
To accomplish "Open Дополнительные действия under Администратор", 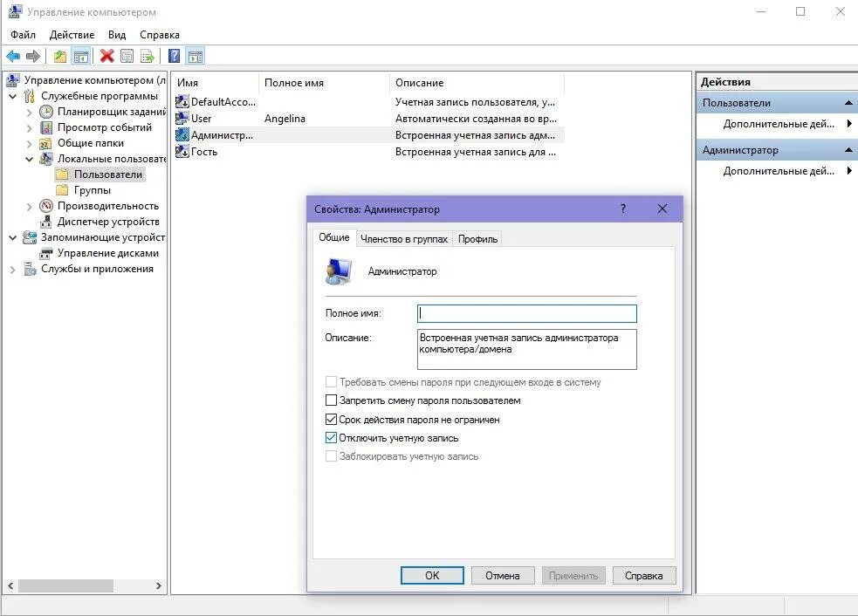I will 778,171.
